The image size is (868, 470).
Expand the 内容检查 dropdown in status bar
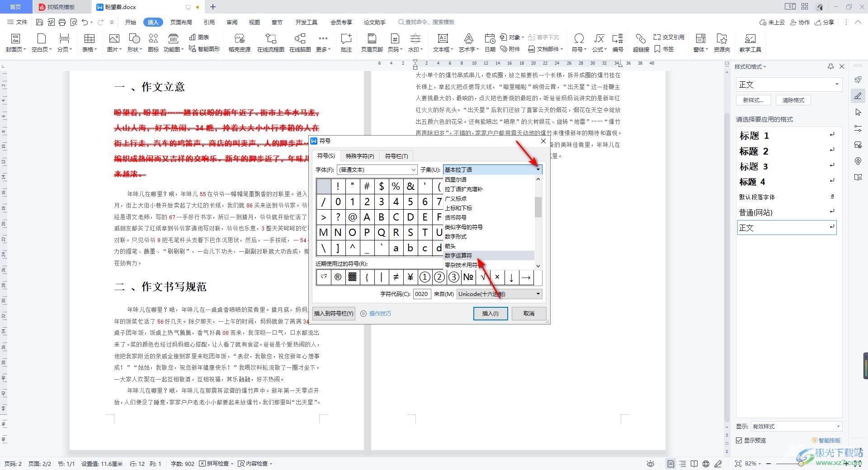pos(270,464)
